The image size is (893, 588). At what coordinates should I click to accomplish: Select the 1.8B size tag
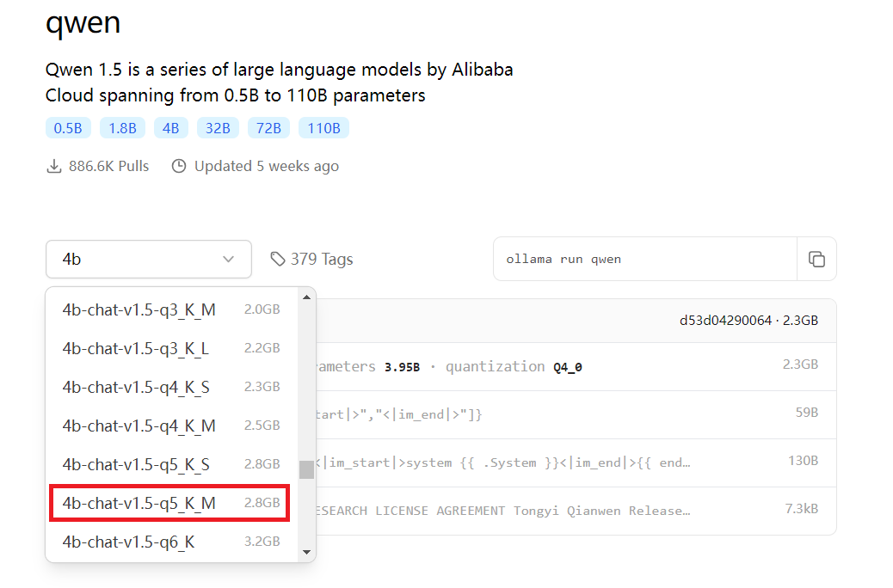[x=122, y=128]
